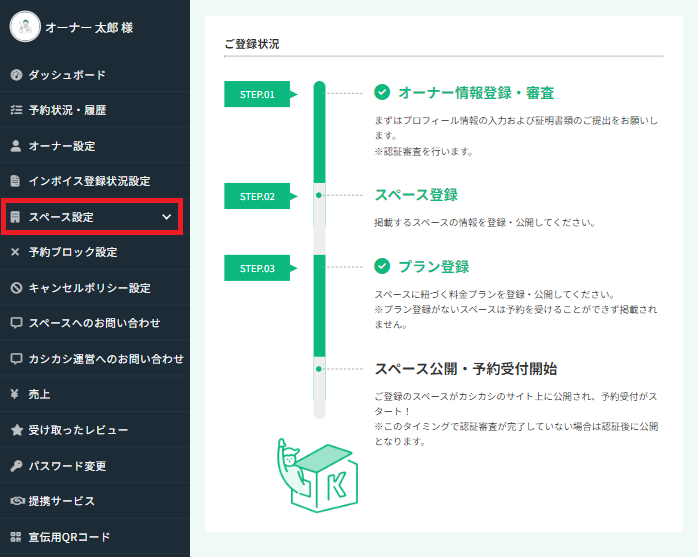698x557 pixels.
Task: Click the 提携サービス handshake icon
Action: (17, 501)
